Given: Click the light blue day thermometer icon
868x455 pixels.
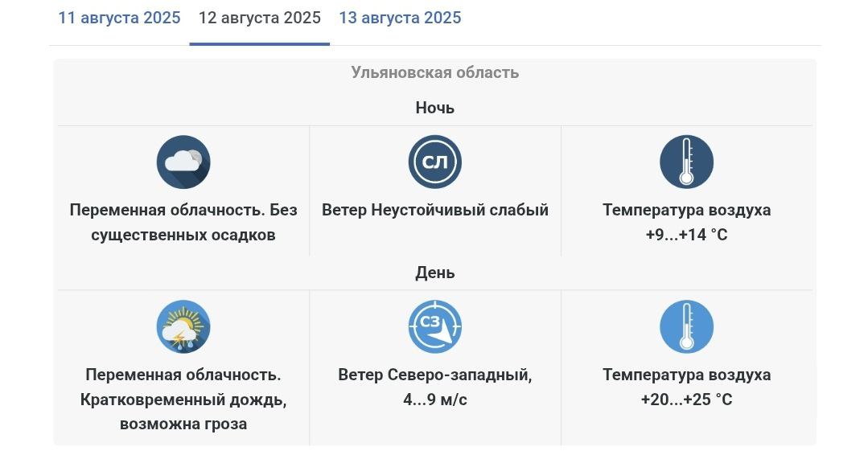Looking at the screenshot, I should tap(686, 326).
